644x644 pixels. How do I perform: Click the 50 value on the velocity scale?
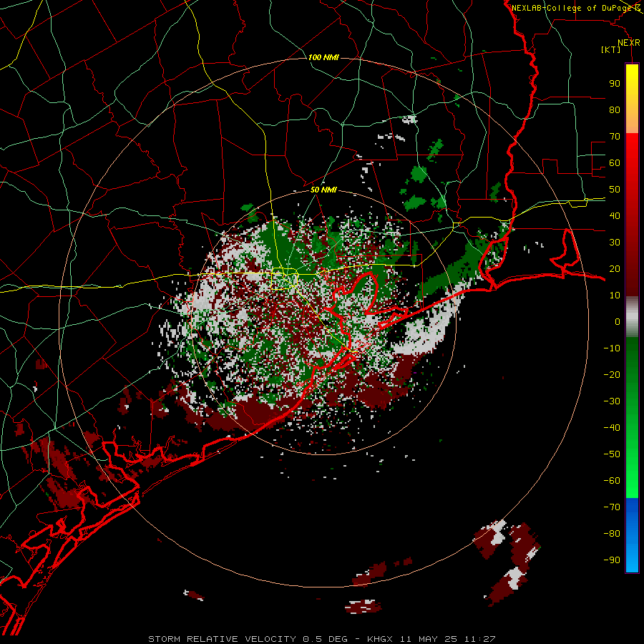tap(615, 190)
